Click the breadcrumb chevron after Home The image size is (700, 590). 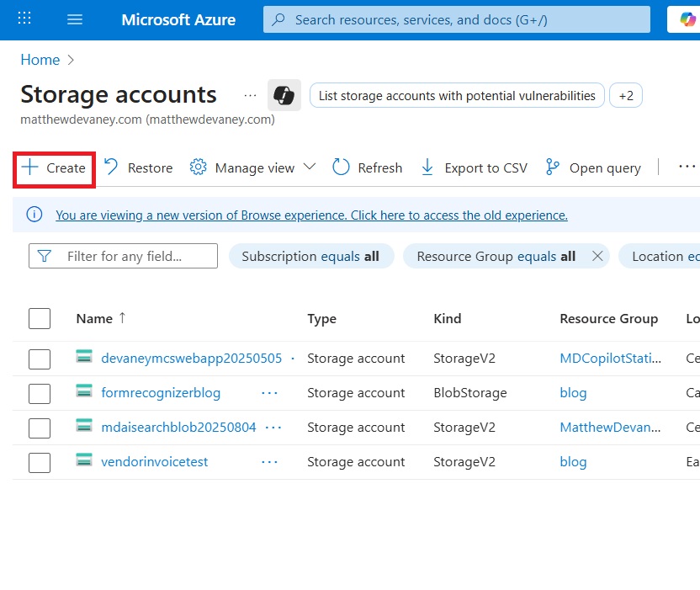[71, 60]
